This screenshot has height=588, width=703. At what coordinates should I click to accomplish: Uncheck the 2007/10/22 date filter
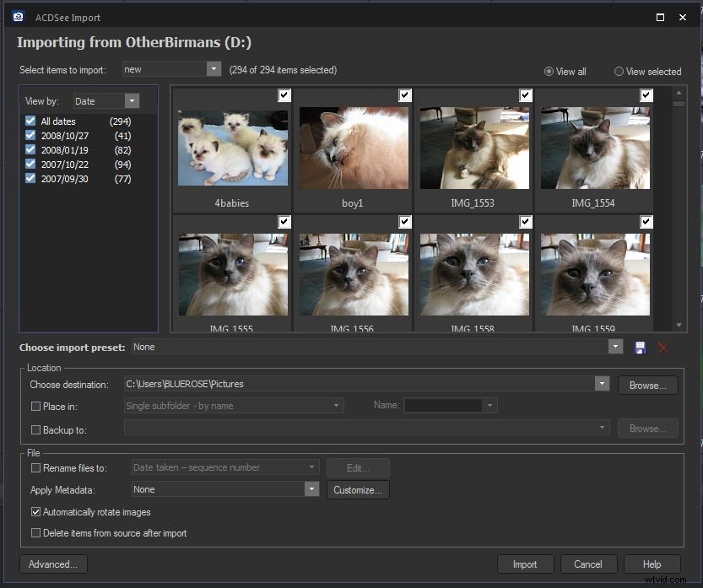30,165
